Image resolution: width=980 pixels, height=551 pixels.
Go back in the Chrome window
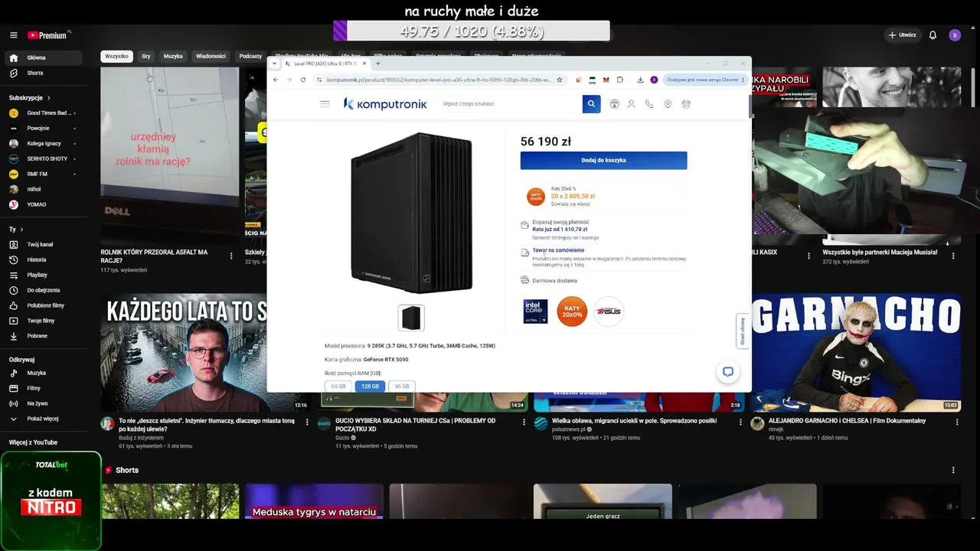tap(276, 80)
